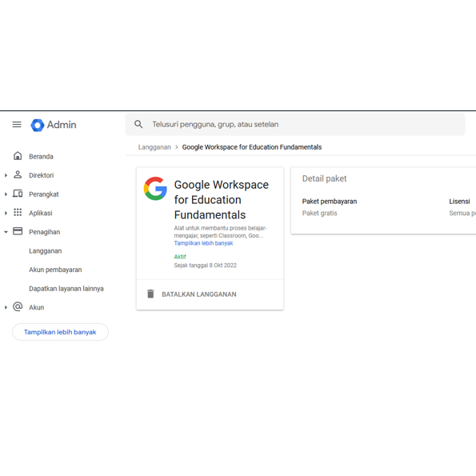Image resolution: width=476 pixels, height=476 pixels.
Task: Click the Google Workspace for Education Fundamentals title
Action: pos(222,200)
